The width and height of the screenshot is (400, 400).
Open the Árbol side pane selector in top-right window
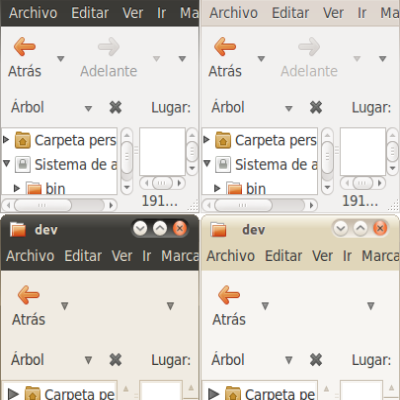289,108
